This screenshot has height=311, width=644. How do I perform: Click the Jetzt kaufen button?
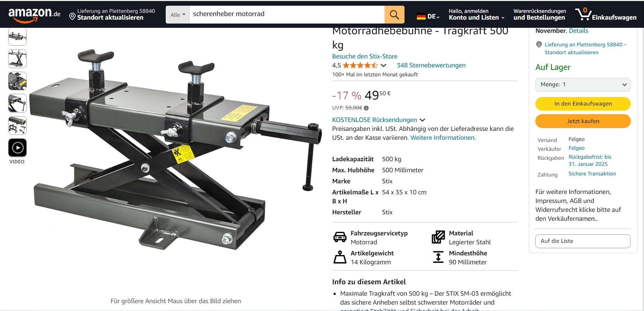pos(583,121)
